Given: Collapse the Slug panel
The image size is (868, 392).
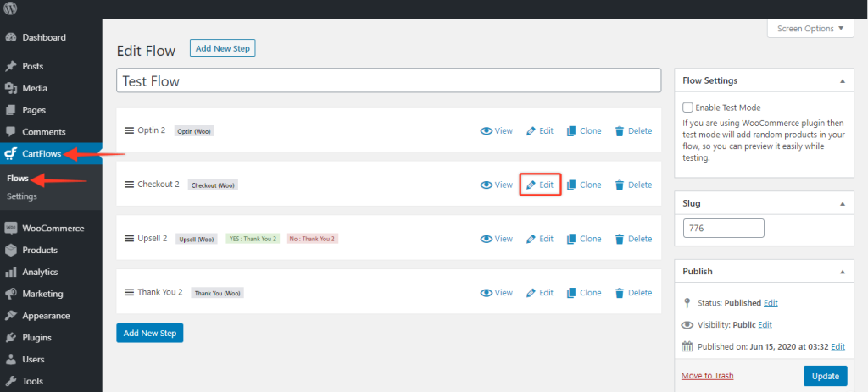Looking at the screenshot, I should 842,204.
